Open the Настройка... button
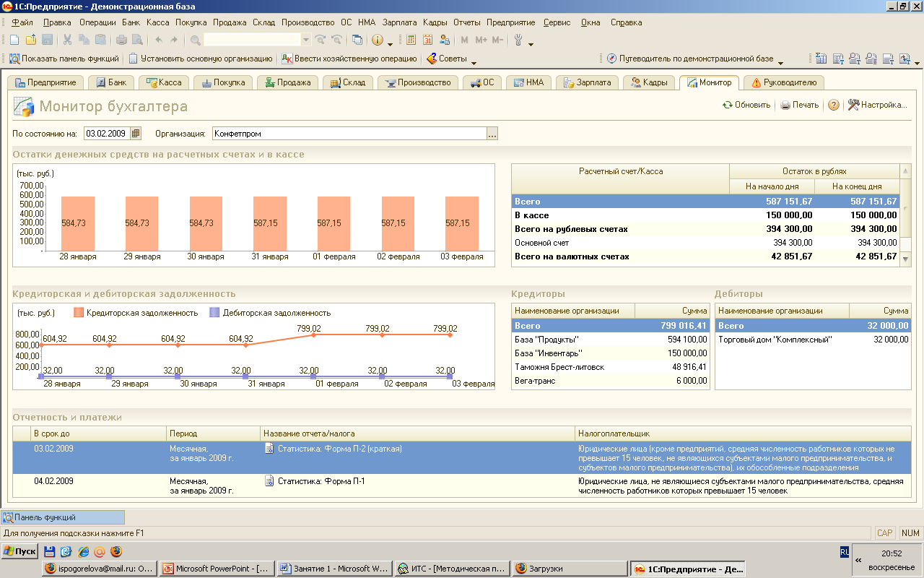 [x=877, y=105]
